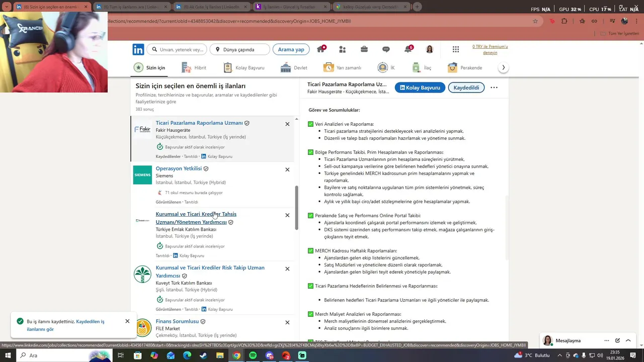Open Microsoft Edge from the taskbar
This screenshot has width=644, height=362.
187,355
